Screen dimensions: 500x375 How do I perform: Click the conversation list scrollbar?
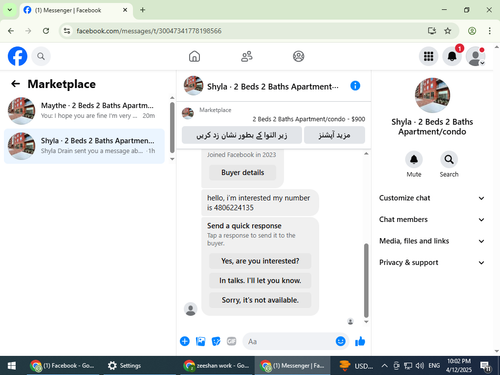click(172, 127)
